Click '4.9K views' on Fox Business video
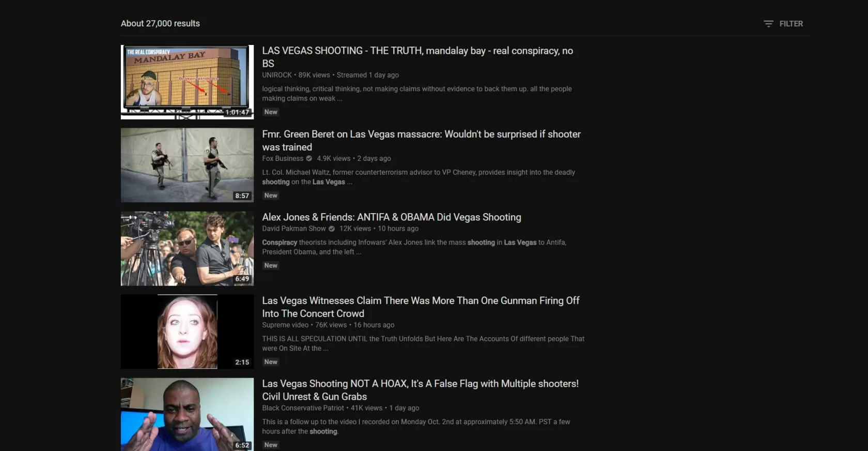868x451 pixels. coord(334,158)
